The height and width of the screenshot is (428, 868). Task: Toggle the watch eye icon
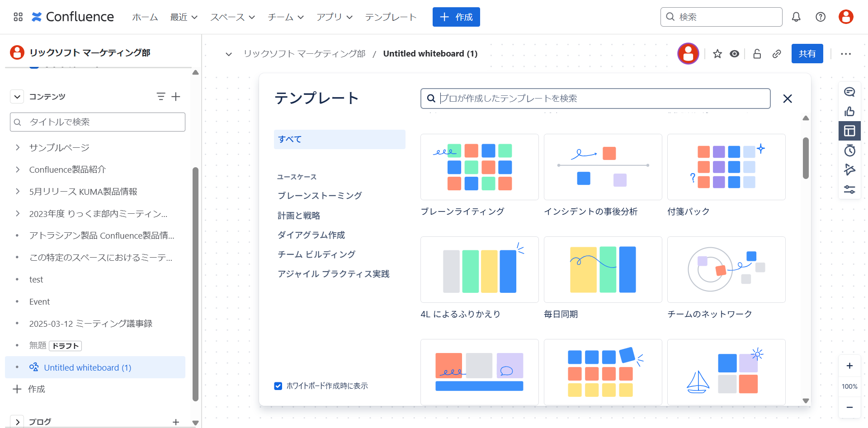coord(735,54)
